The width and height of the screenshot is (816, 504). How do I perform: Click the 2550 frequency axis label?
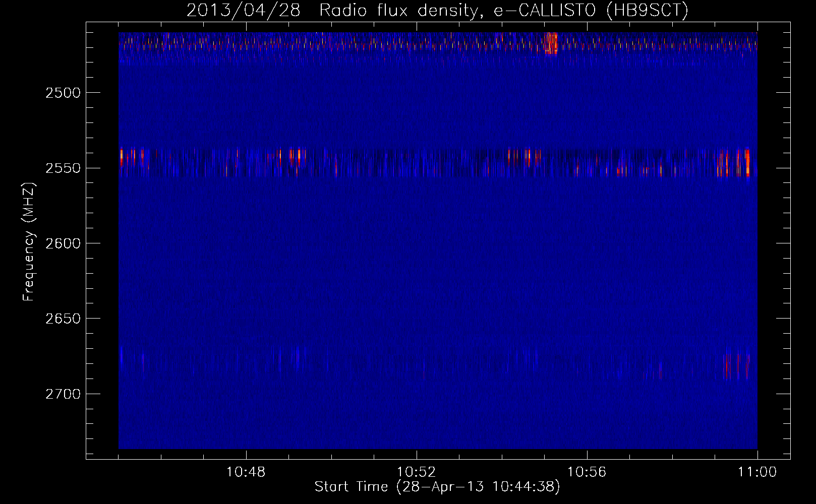63,168
